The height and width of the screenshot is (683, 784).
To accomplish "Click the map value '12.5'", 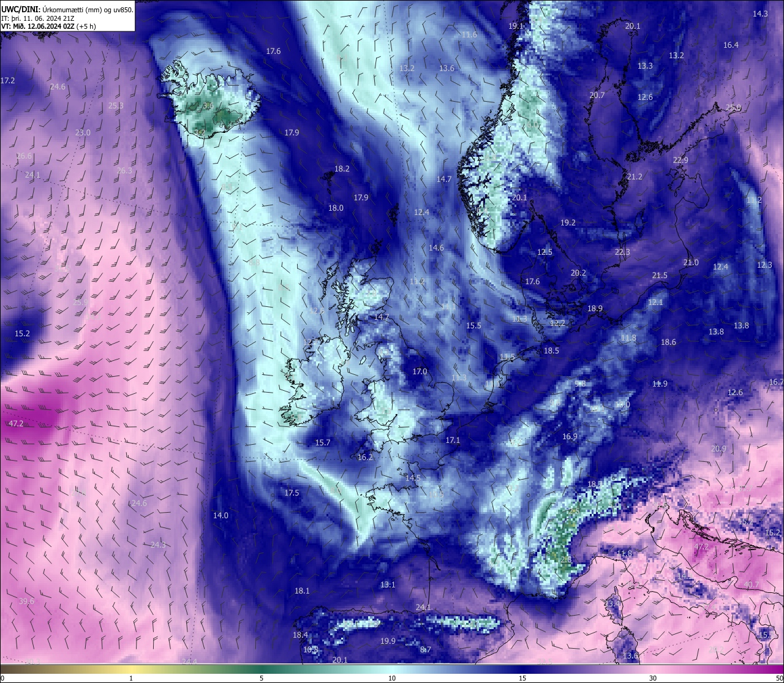I will pos(545,252).
